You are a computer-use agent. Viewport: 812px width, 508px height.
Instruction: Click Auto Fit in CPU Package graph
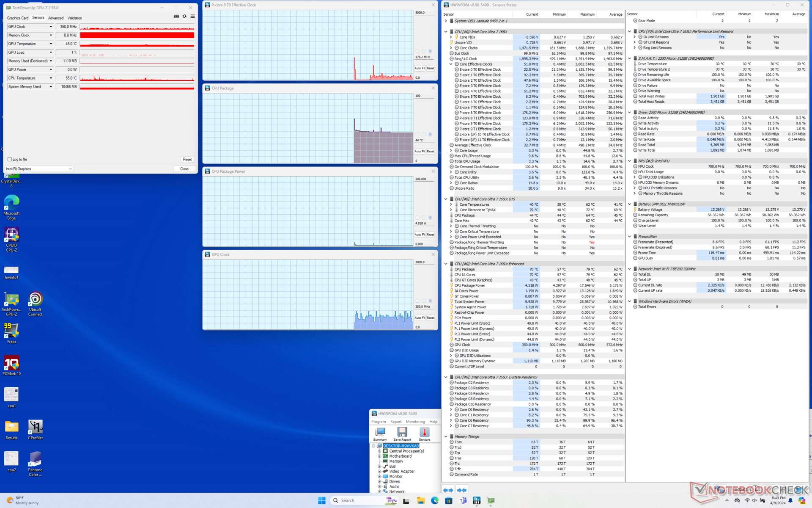click(x=420, y=151)
